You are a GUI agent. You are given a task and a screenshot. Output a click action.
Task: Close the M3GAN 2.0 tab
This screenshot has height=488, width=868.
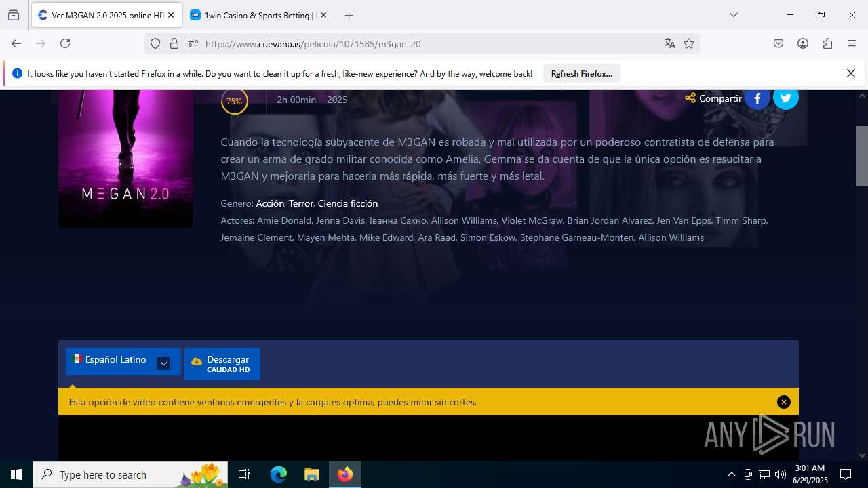pyautogui.click(x=171, y=15)
